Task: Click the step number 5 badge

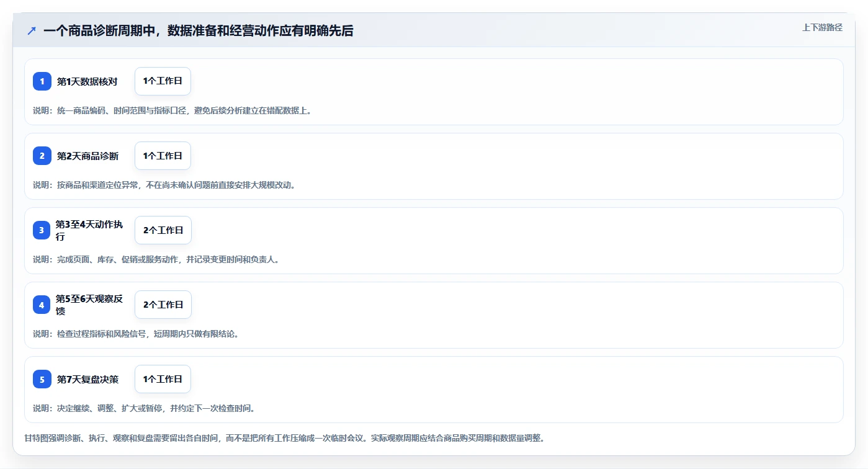Action: coord(42,379)
